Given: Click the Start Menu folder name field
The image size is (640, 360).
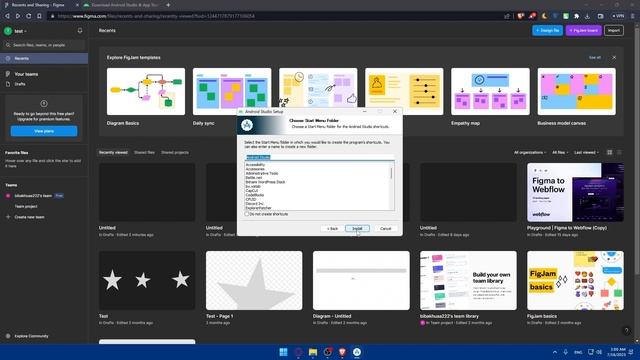Looking at the screenshot, I should click(319, 157).
